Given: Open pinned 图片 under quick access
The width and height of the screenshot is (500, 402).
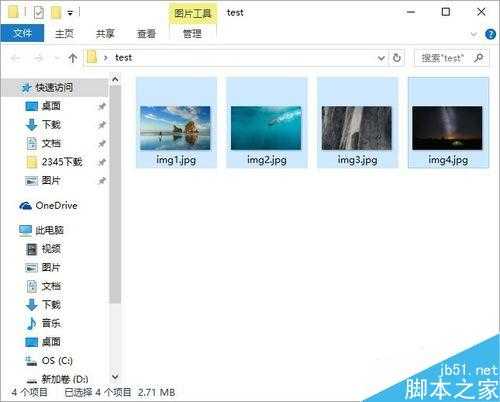Looking at the screenshot, I should pyautogui.click(x=51, y=181).
